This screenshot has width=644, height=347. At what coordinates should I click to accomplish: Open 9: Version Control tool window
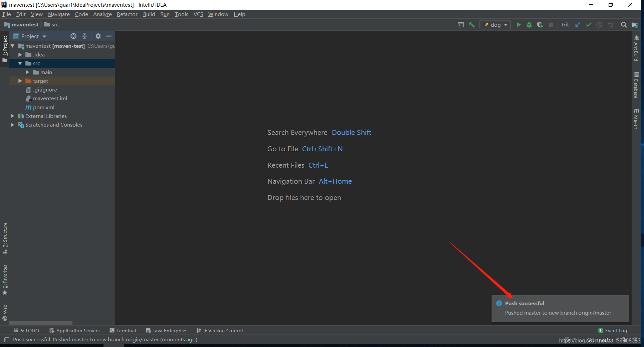pos(220,331)
